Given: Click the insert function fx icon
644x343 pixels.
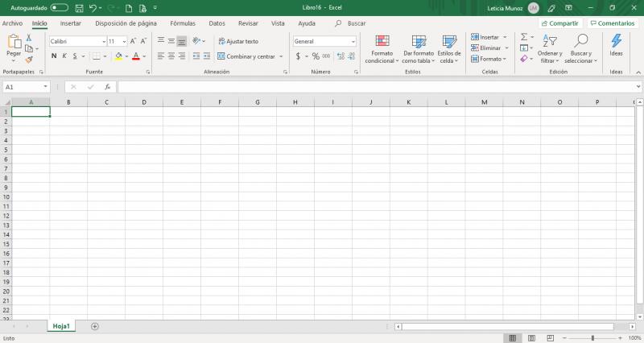Looking at the screenshot, I should (107, 87).
